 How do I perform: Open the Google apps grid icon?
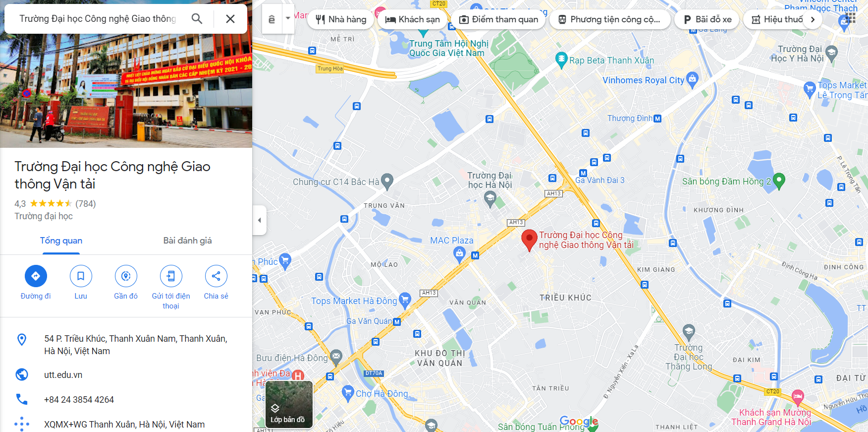[851, 18]
